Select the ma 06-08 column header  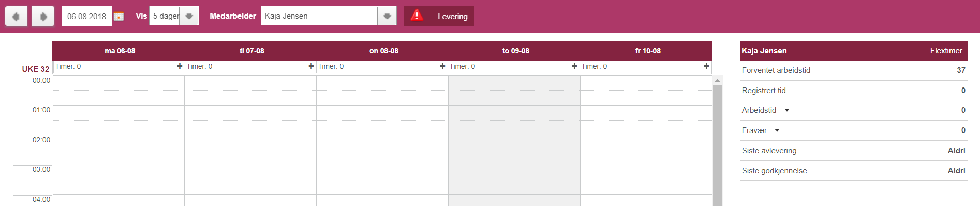coord(120,51)
